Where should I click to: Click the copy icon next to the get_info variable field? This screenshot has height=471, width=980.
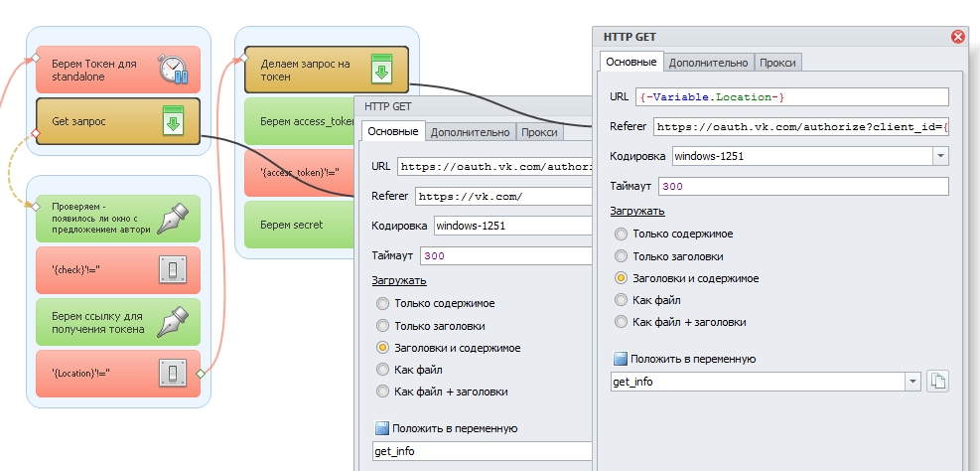coord(938,381)
